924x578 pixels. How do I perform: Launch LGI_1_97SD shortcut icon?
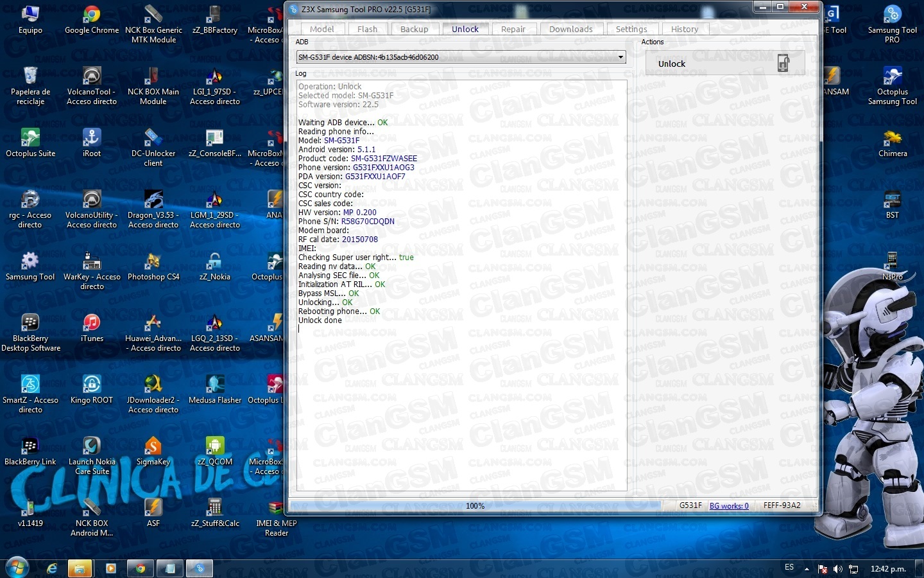click(x=215, y=86)
